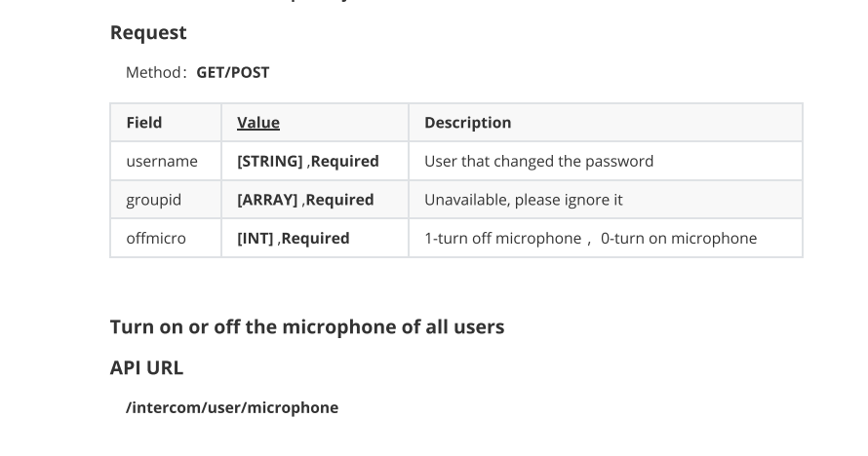Click '0-turn on microphone' text
868x456 pixels.
pyautogui.click(x=679, y=239)
